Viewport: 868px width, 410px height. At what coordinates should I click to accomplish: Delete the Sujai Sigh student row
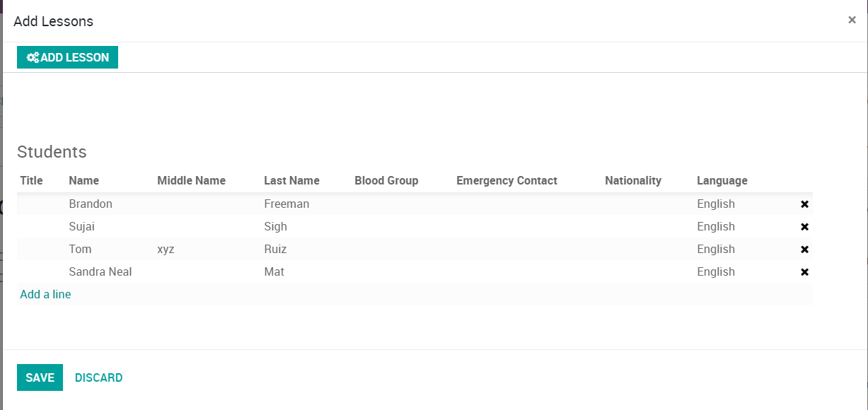[x=804, y=227]
